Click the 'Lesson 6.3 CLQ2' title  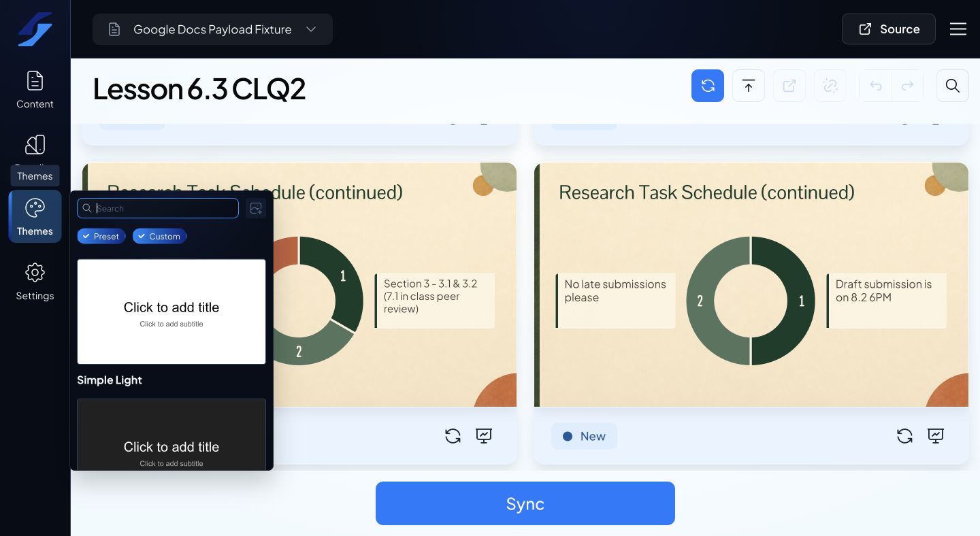[199, 88]
